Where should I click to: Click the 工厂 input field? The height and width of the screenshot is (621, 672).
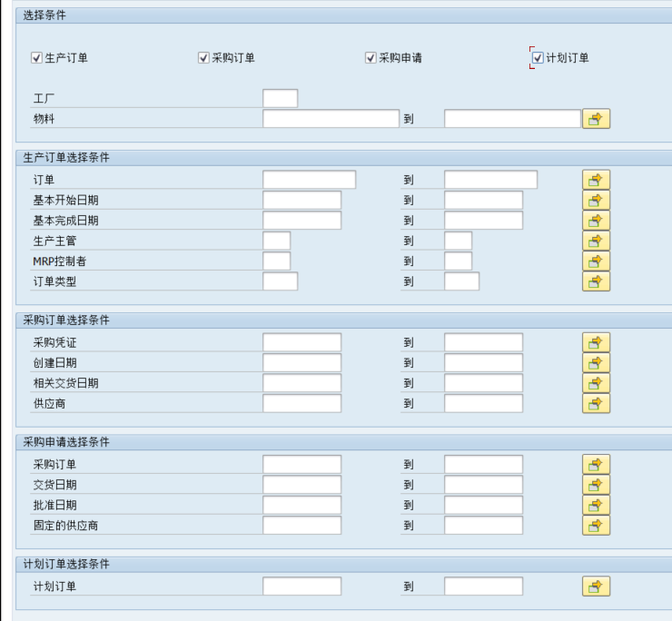(280, 98)
